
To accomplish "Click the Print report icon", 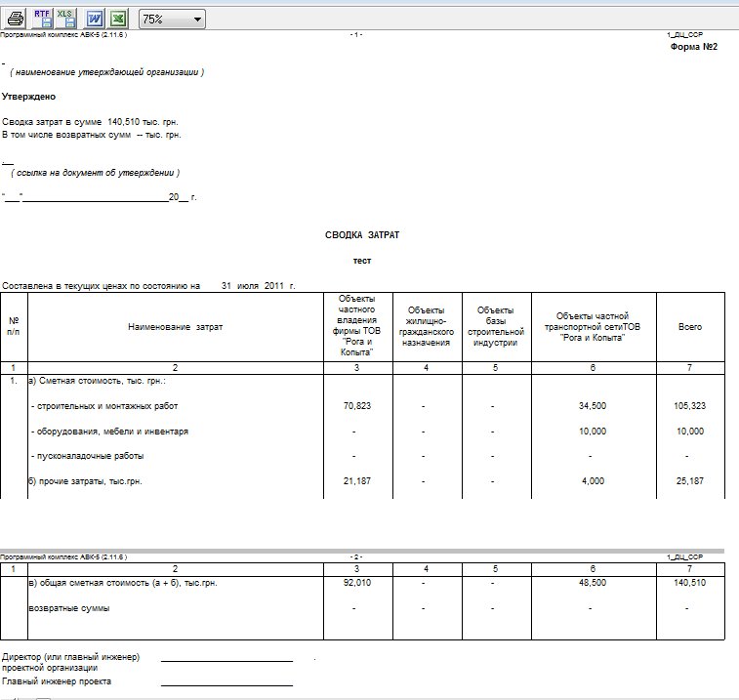I will point(16,18).
